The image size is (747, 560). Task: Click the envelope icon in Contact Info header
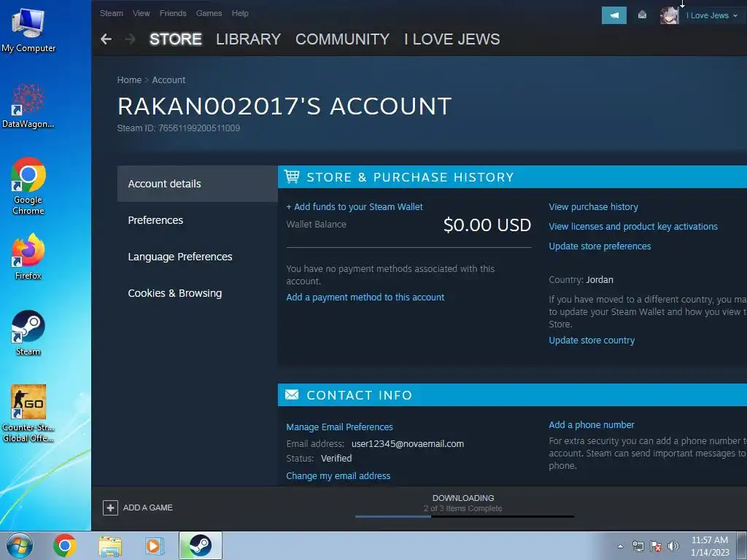tap(292, 394)
